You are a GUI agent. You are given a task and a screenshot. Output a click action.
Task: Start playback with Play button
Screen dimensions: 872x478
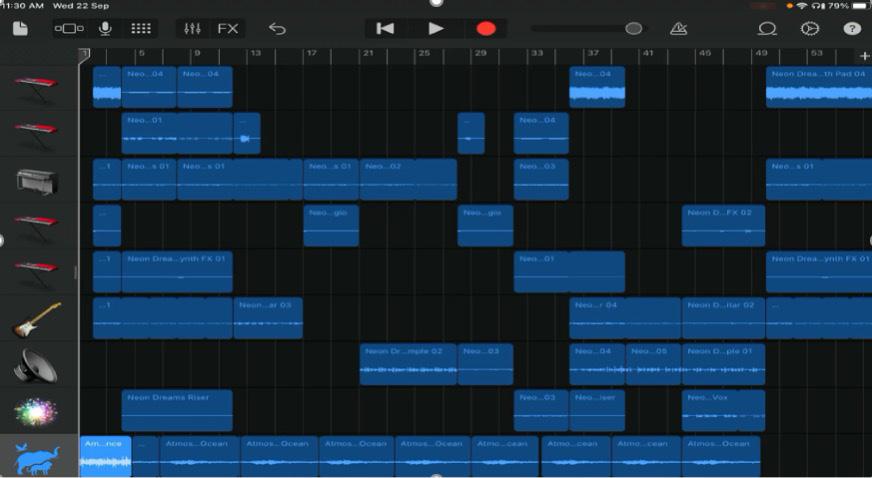point(436,28)
